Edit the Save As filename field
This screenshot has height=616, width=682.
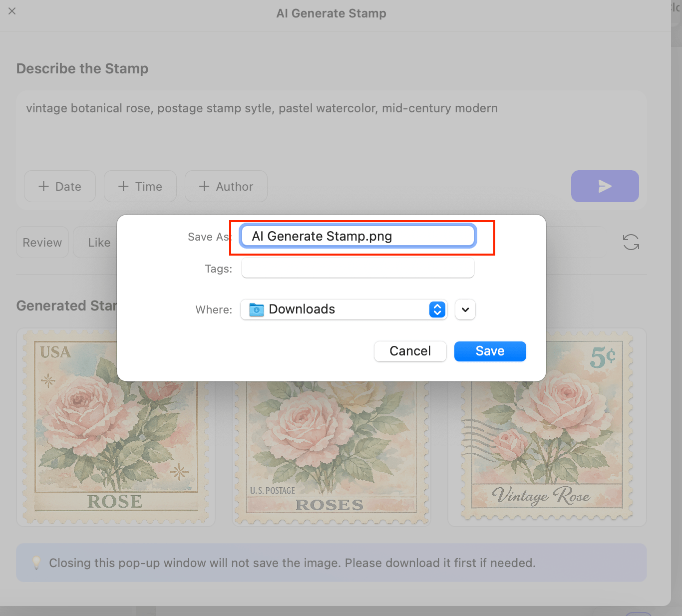point(357,236)
